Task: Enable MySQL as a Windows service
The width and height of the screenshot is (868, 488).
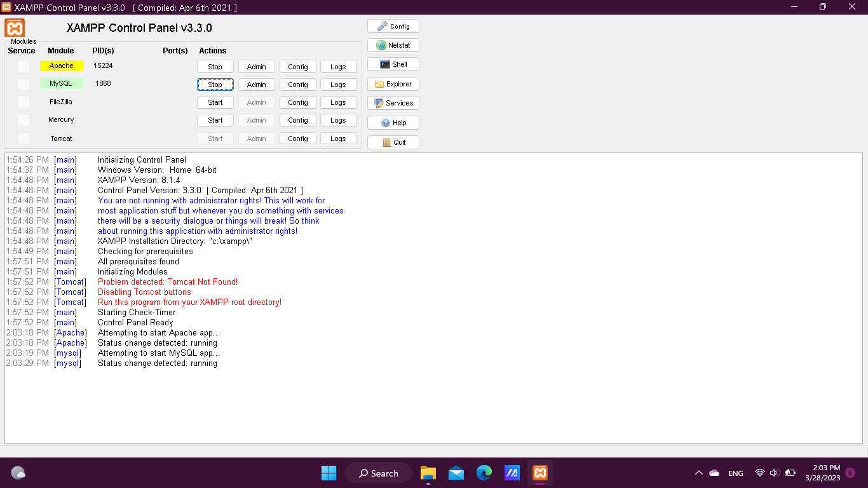Action: 23,83
